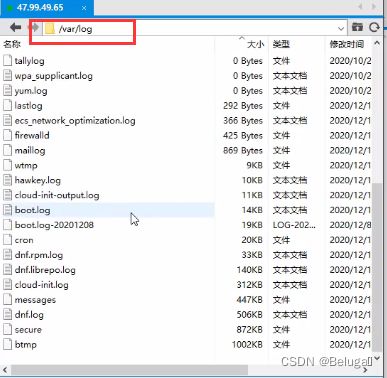Select the dnf.rpm.log file icon
Viewport: 387px width, 378px height.
point(7,255)
